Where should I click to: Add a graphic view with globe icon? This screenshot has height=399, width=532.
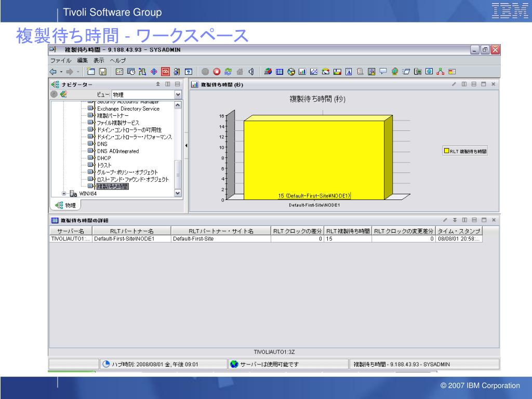(395, 72)
